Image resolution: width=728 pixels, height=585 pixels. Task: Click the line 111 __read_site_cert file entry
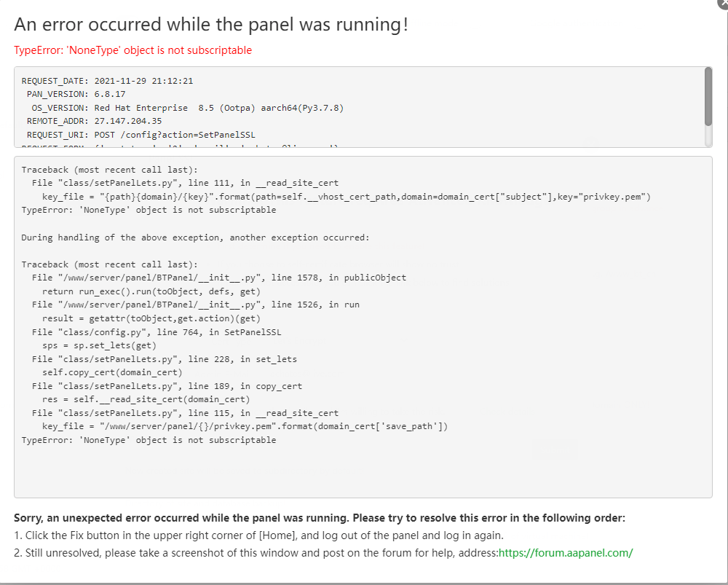[x=185, y=183]
